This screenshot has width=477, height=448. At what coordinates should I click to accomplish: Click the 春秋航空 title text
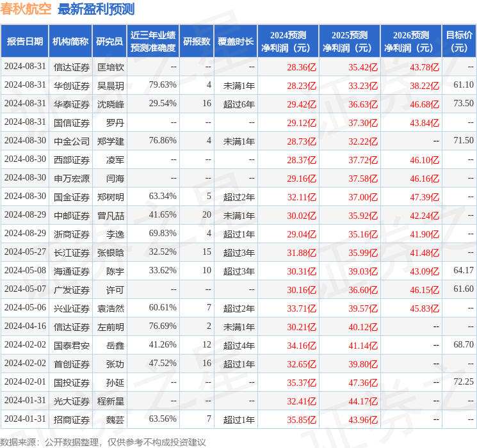point(26,9)
